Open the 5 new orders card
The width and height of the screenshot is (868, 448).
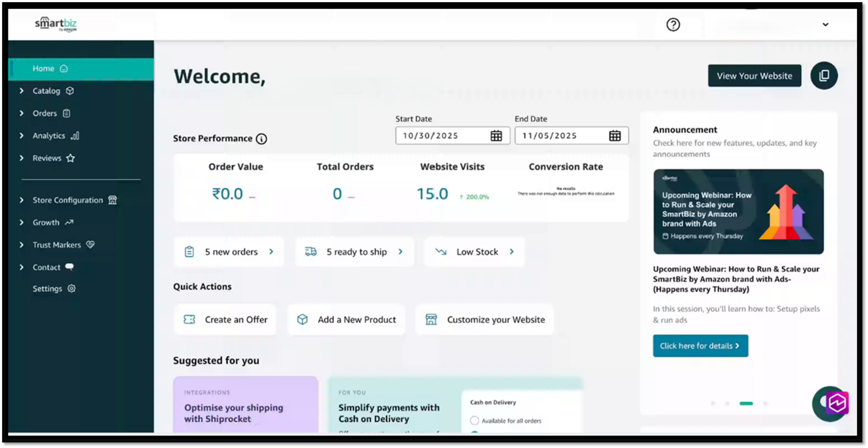coord(229,252)
